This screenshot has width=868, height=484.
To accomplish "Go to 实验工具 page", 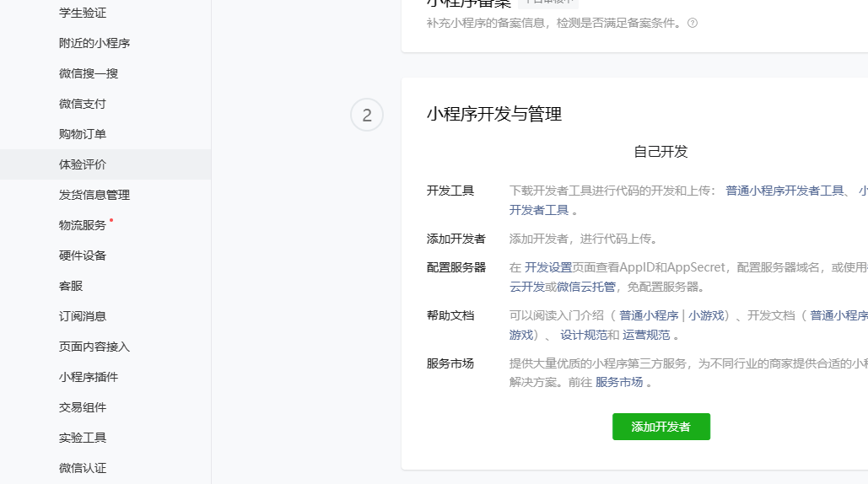I will tap(83, 438).
